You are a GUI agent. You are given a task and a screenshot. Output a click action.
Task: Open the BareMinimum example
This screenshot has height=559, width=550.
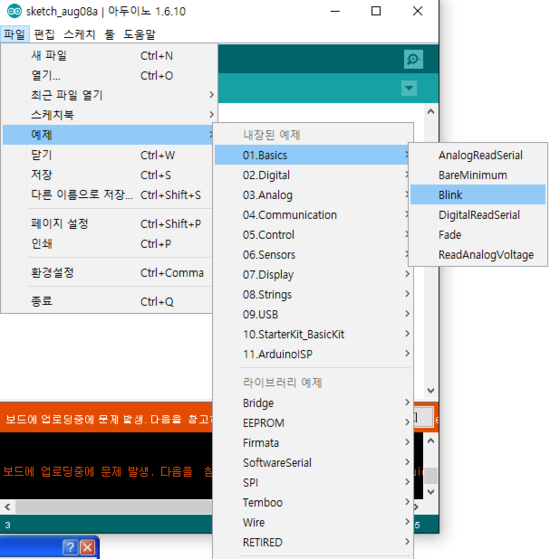pyautogui.click(x=478, y=175)
